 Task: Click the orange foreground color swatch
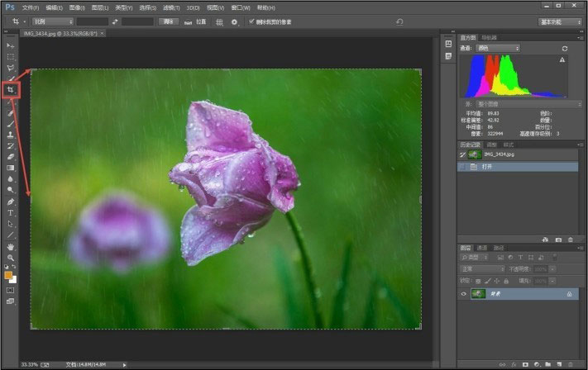tap(8, 274)
